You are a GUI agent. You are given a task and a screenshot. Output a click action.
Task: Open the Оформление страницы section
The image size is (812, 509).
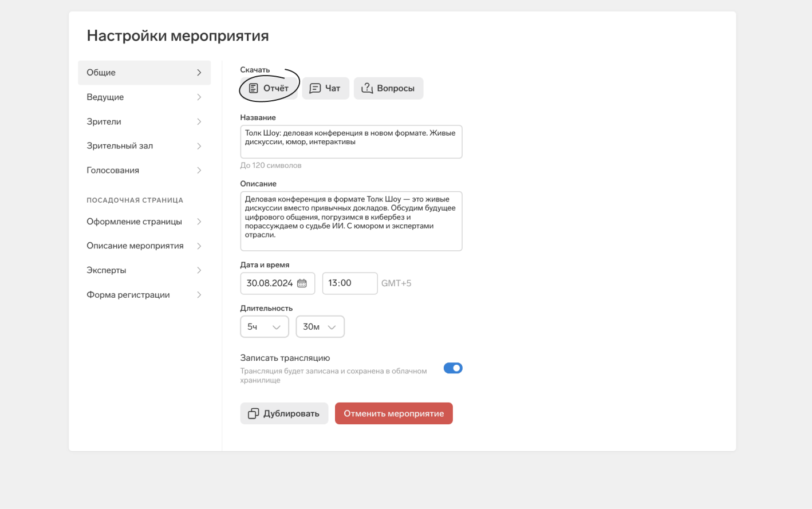point(144,222)
